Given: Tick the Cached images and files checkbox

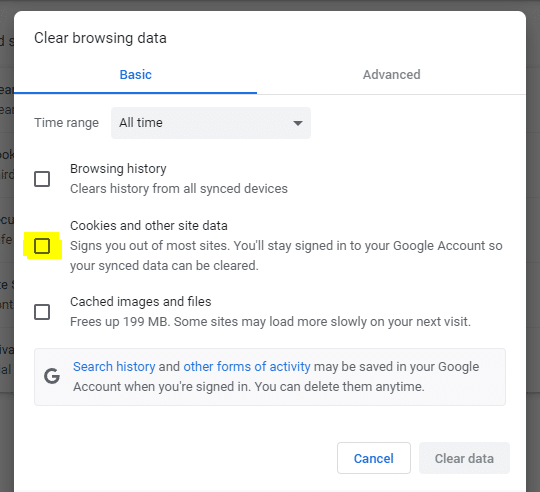Looking at the screenshot, I should 42,312.
